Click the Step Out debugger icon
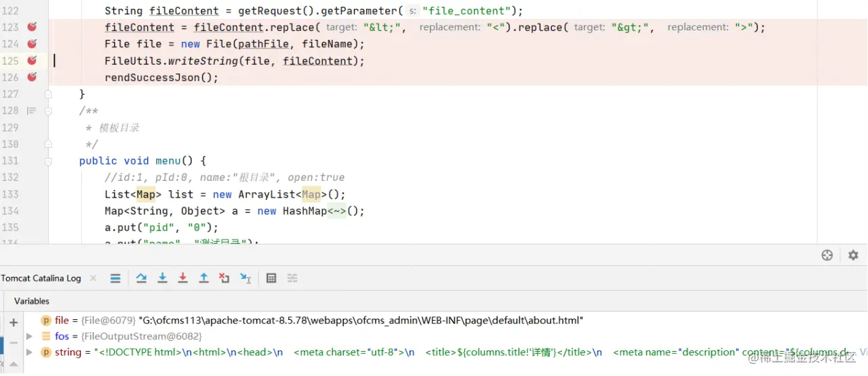This screenshot has height=376, width=868. [x=203, y=278]
